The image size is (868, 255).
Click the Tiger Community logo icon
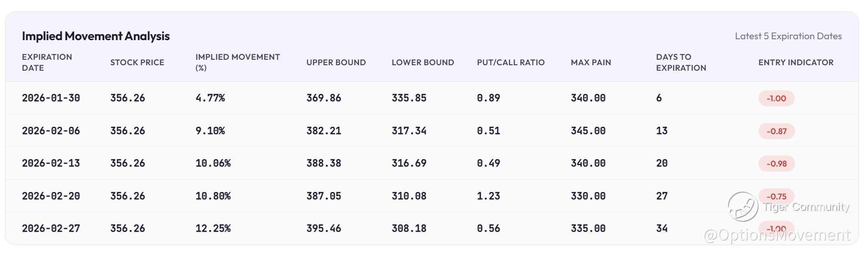(x=743, y=207)
